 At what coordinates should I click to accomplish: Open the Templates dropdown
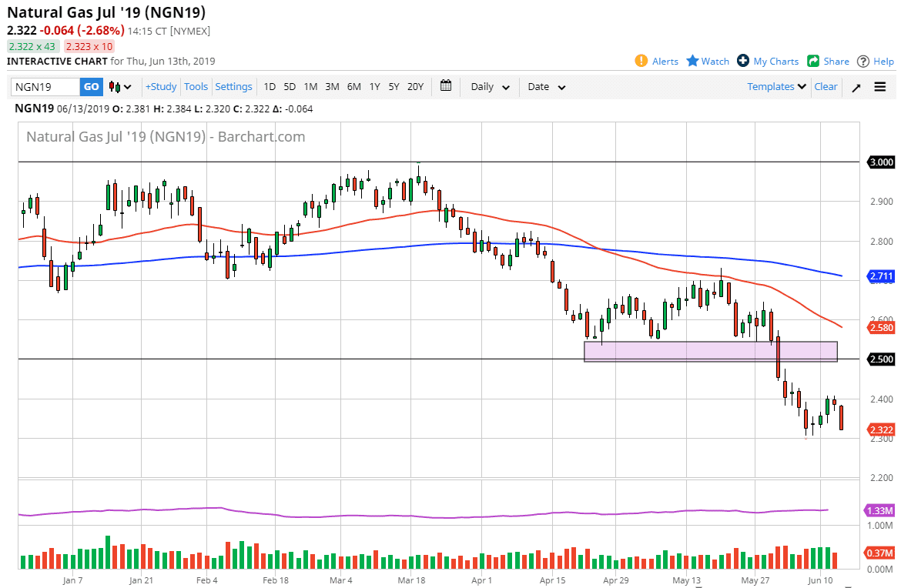pos(776,87)
